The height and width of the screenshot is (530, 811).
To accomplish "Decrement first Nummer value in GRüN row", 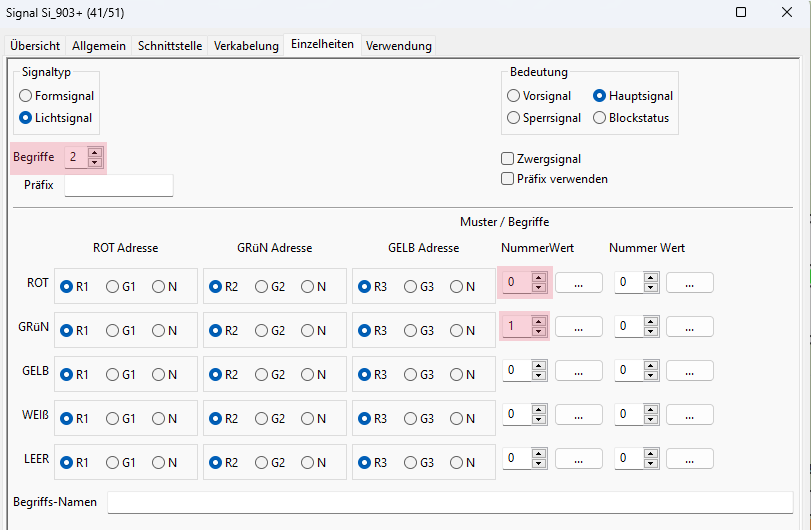I will pyautogui.click(x=539, y=332).
